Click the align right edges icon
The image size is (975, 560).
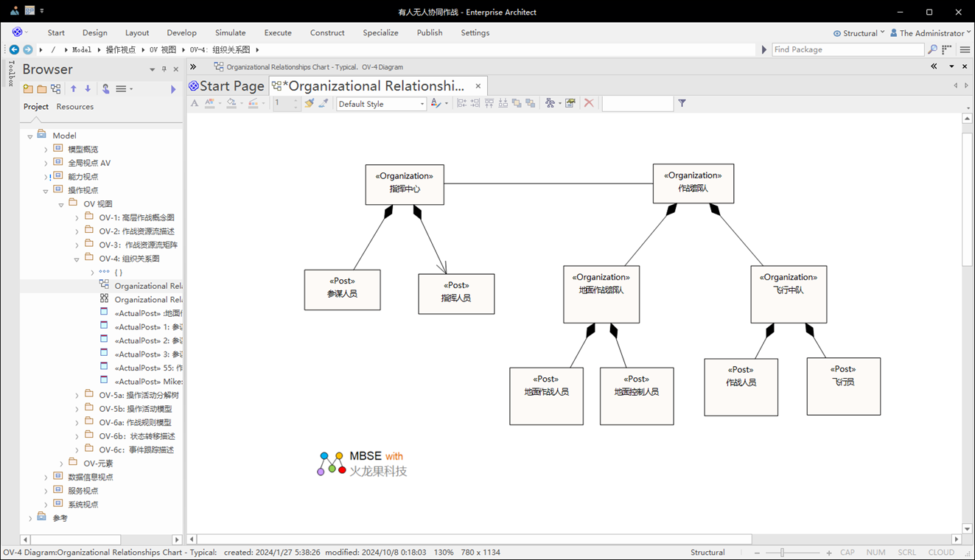pyautogui.click(x=475, y=103)
